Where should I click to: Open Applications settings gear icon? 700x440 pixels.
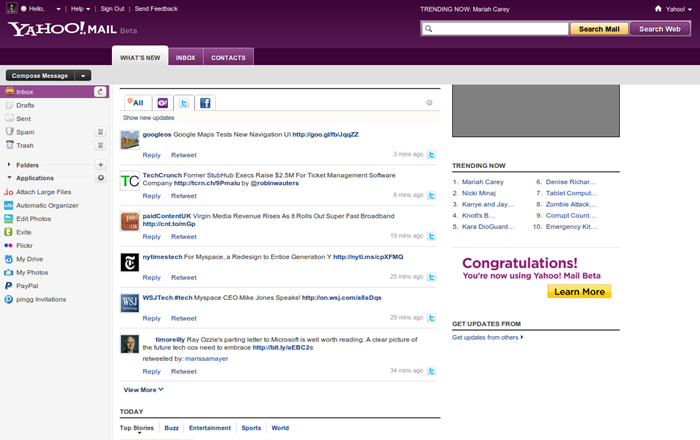coord(101,178)
